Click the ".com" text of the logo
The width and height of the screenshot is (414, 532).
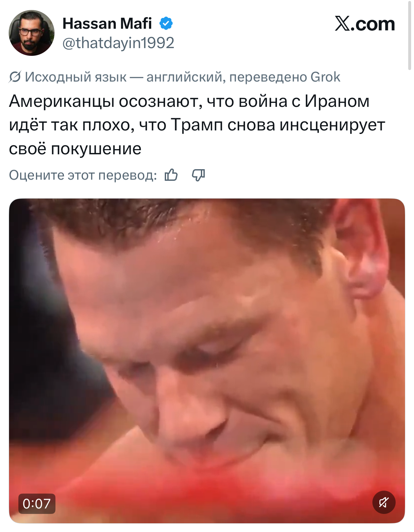(x=373, y=24)
